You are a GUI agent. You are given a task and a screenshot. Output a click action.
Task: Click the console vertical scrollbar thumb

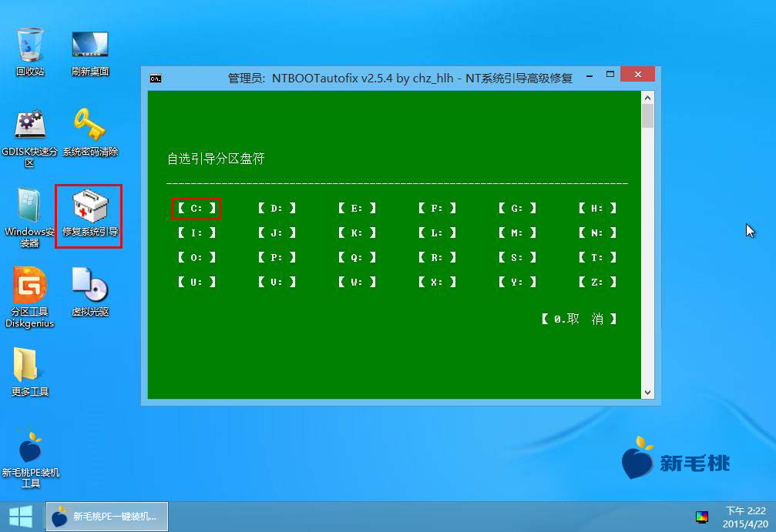[x=647, y=115]
